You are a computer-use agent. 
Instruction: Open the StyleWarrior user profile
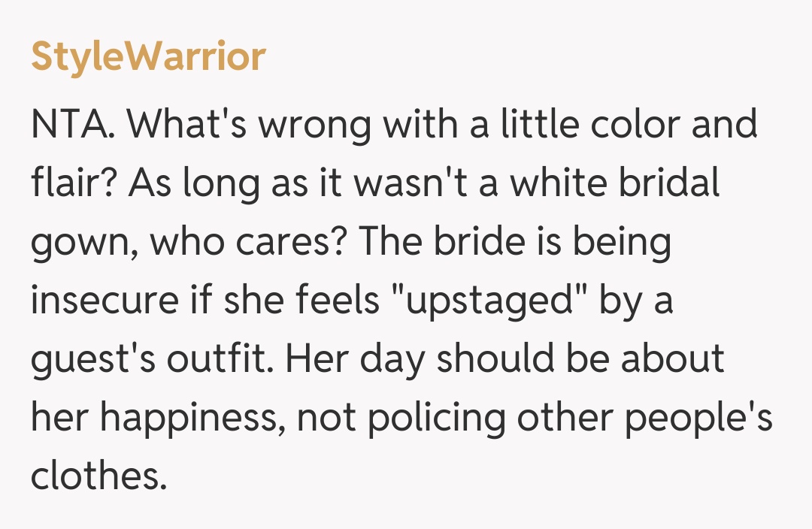point(148,56)
